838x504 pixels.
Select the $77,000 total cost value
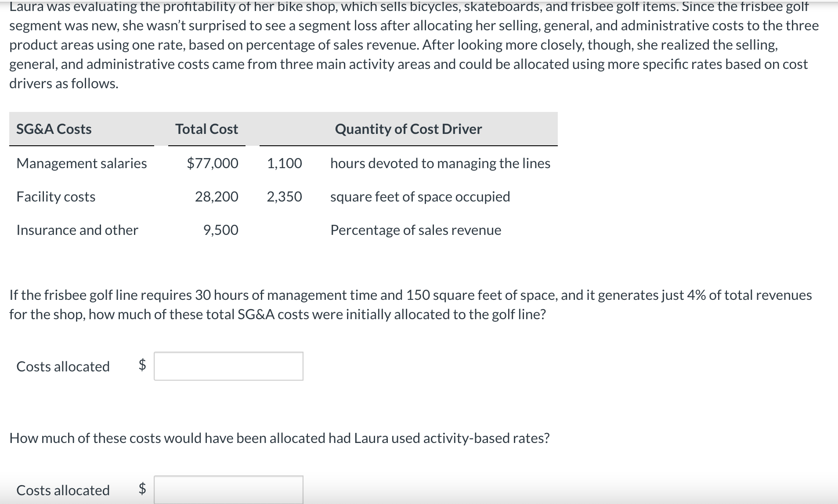point(213,163)
